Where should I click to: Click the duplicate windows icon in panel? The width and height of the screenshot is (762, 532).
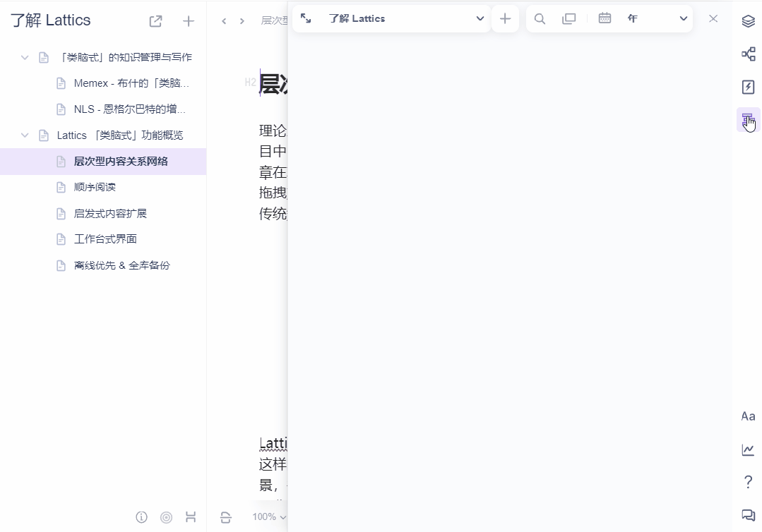(568, 18)
